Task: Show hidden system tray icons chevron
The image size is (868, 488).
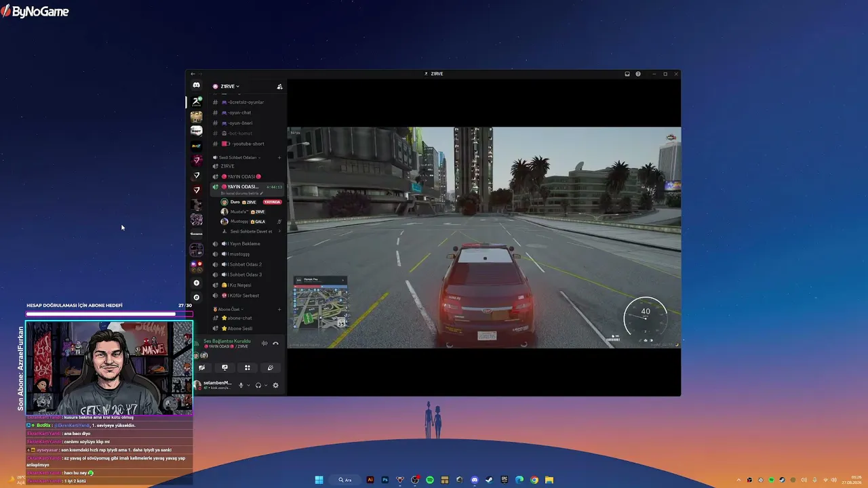Action: (738, 480)
